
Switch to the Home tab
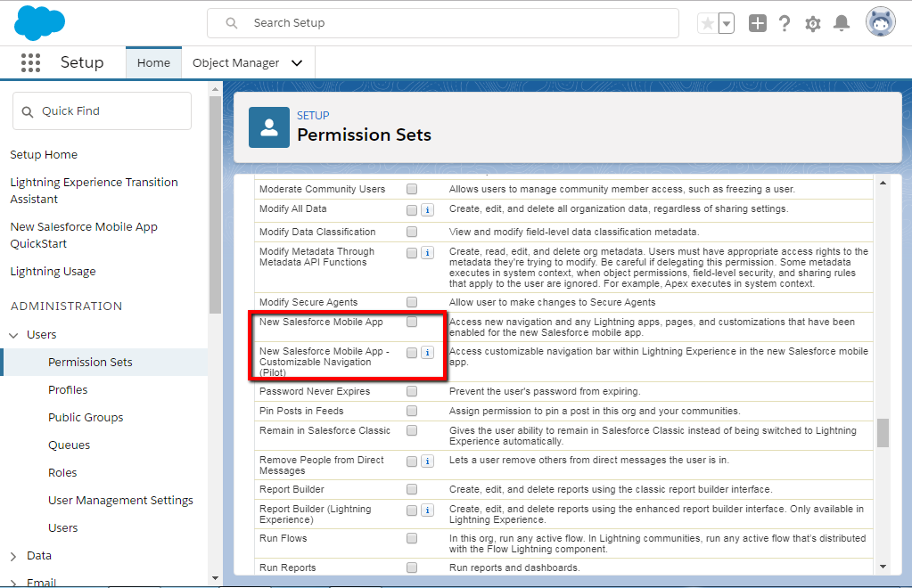click(x=153, y=63)
